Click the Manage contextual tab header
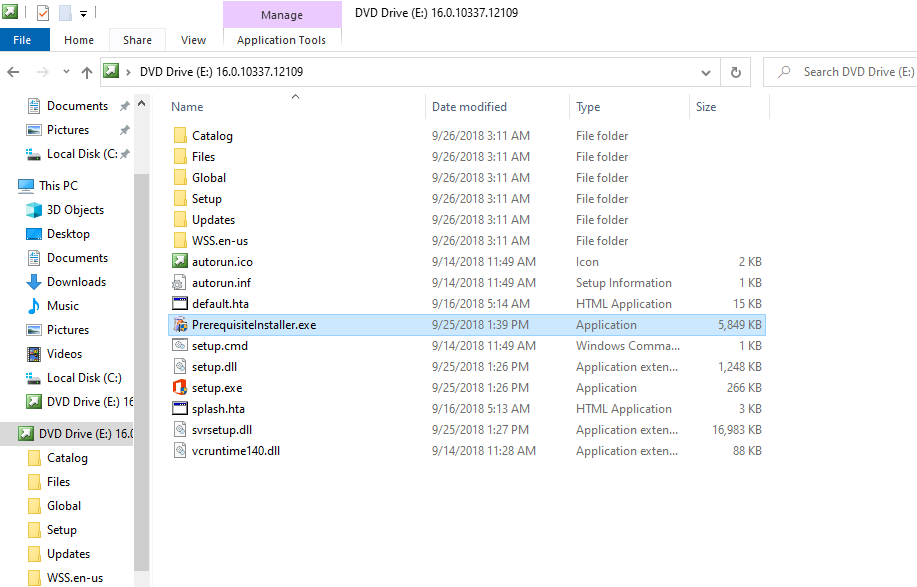This screenshot has width=917, height=587. point(282,15)
